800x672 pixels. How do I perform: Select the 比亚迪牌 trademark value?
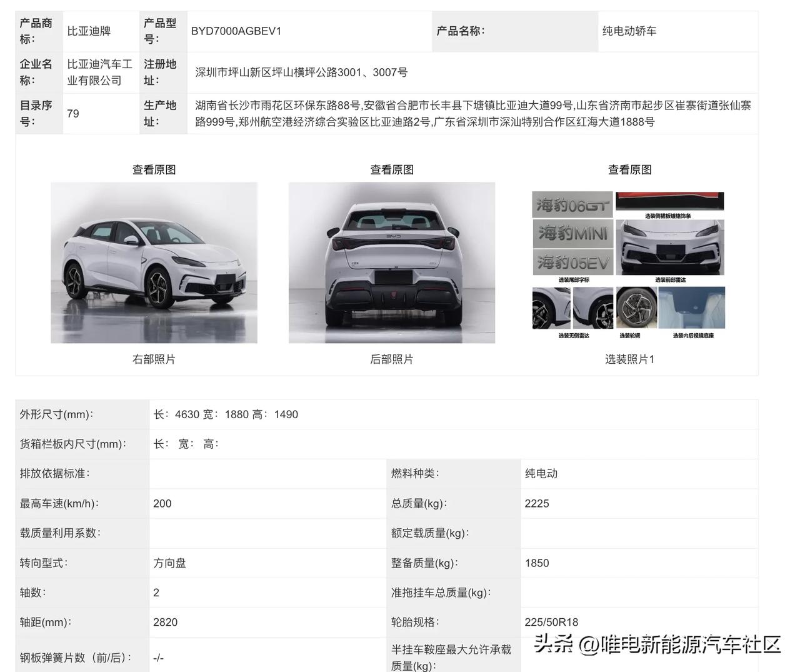point(89,31)
